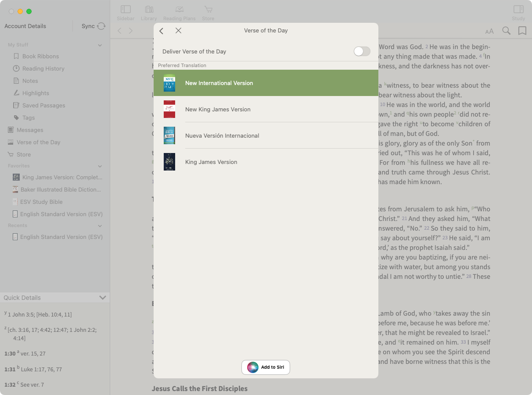Click cross-reference 'ver. 15, 27'
The height and width of the screenshot is (395, 532).
point(33,353)
